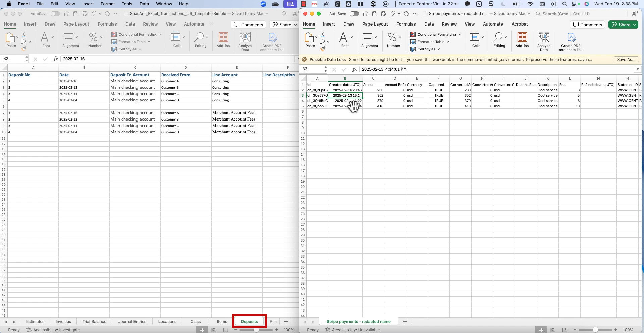Click add sheet plus in left window

[286, 322]
